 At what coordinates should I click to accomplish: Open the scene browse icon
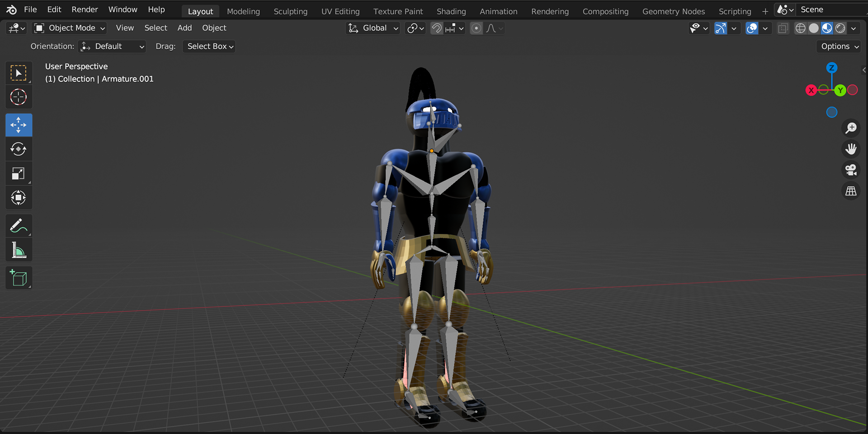point(785,9)
